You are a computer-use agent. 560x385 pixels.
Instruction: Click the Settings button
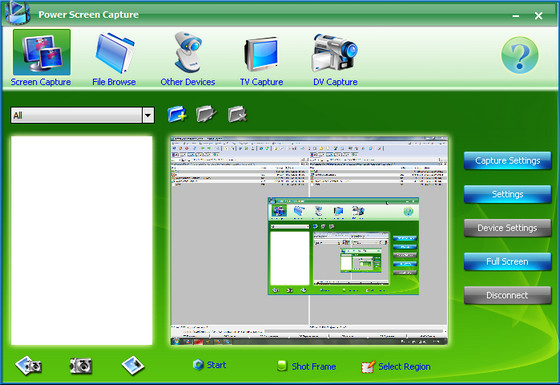click(x=507, y=194)
